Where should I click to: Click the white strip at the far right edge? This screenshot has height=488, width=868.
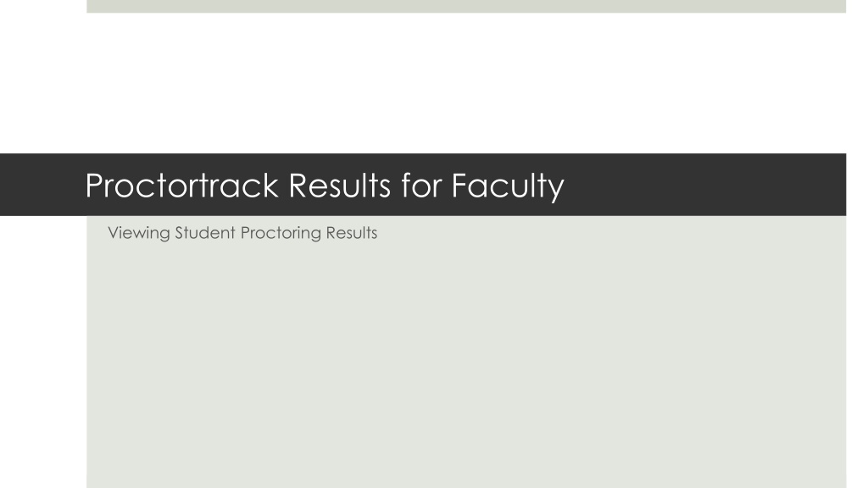click(857, 244)
